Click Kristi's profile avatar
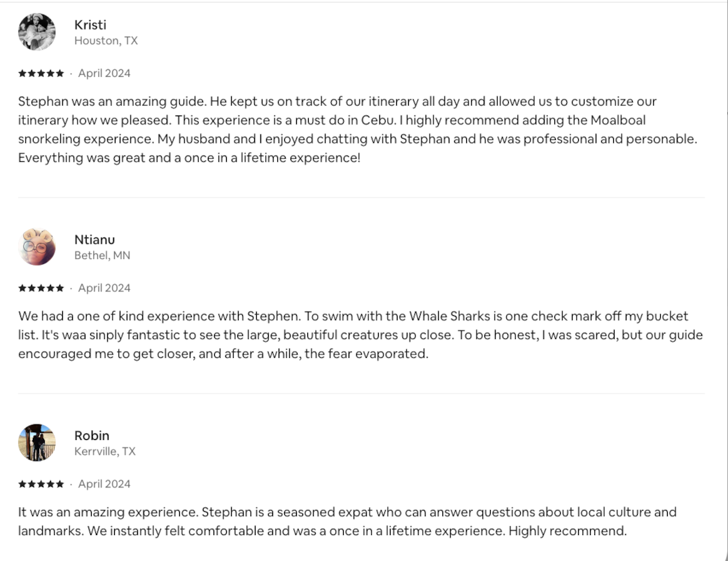728x561 pixels. coord(36,32)
